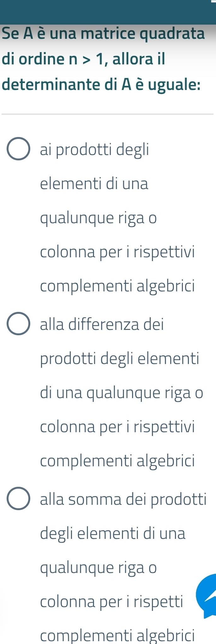Click the truncated 'colonna per i rispetti' line

point(112,601)
